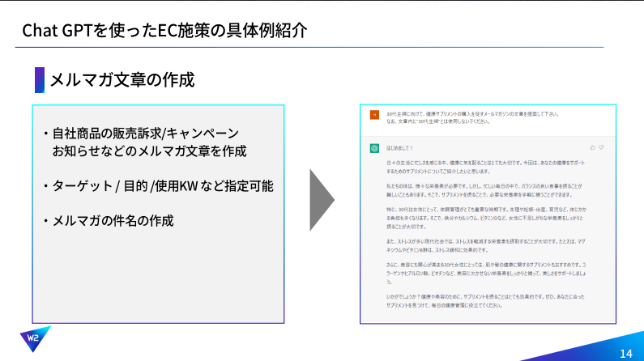
Task: Click the reply greeting 'はじめまして！'
Action: (x=399, y=148)
